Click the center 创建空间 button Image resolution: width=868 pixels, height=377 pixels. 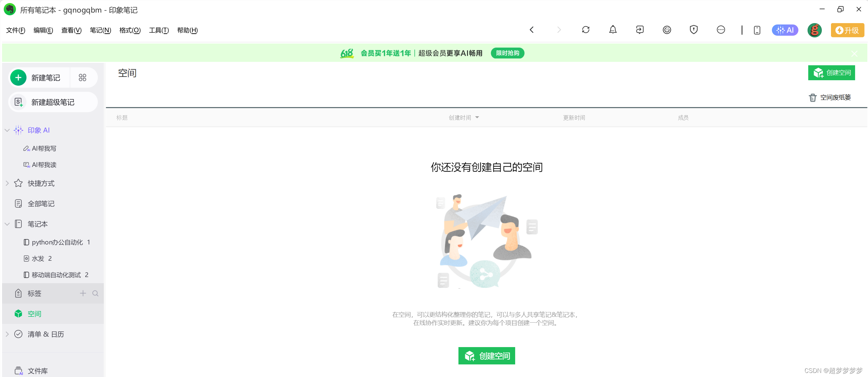[486, 356]
